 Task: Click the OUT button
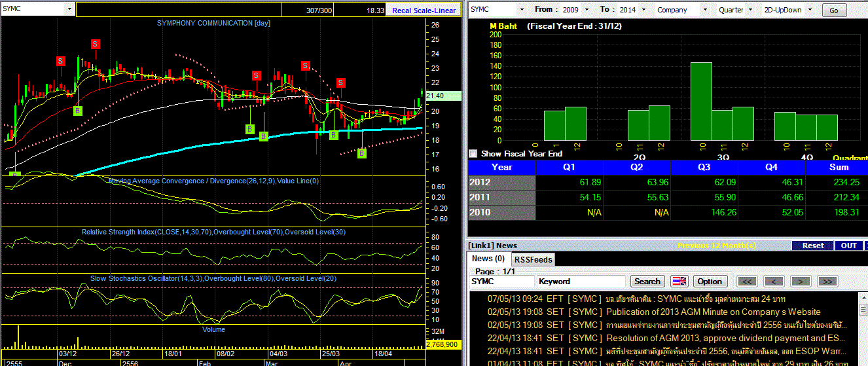(x=849, y=246)
